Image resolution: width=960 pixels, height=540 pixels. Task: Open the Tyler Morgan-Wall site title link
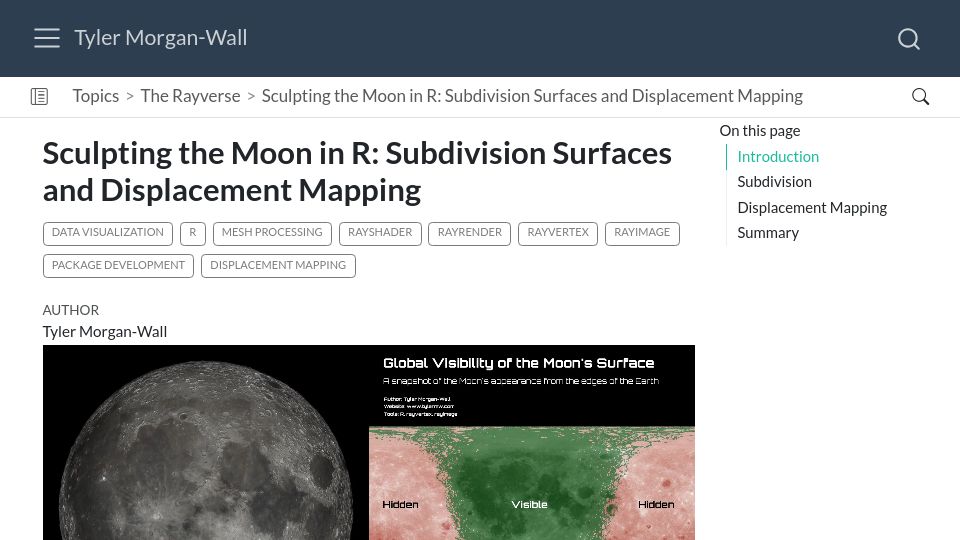pos(160,38)
